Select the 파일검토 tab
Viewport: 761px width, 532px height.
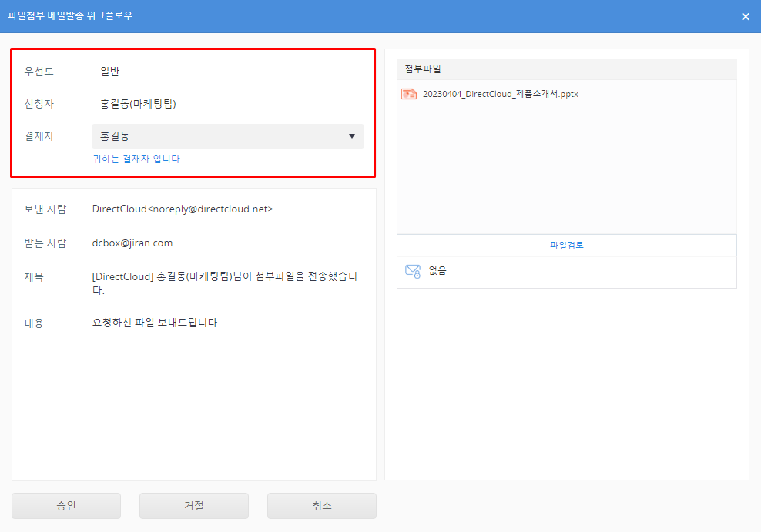(566, 245)
